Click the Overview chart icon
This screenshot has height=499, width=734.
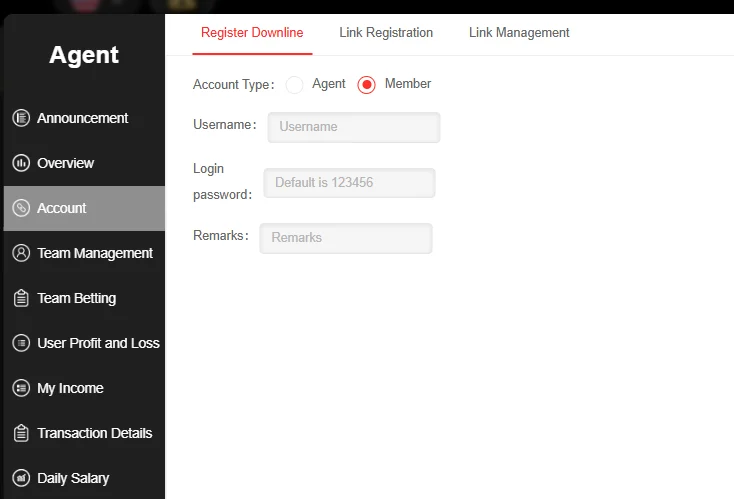(x=21, y=163)
